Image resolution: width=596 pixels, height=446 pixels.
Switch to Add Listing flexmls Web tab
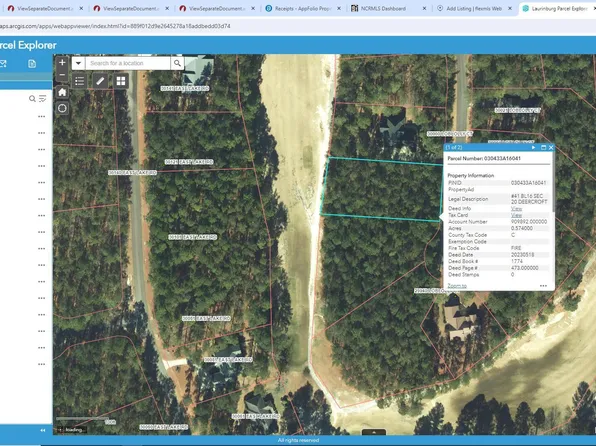click(x=474, y=8)
